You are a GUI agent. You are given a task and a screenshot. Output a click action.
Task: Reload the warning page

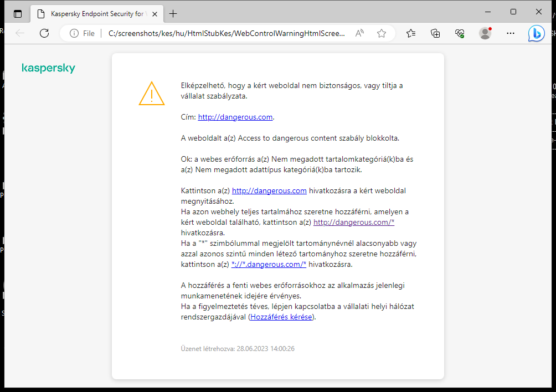pos(44,33)
